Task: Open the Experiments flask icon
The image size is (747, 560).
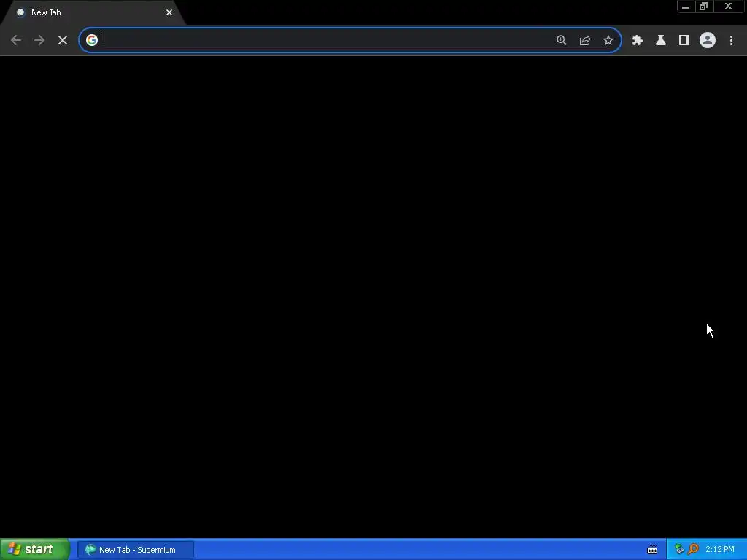Action: click(661, 41)
